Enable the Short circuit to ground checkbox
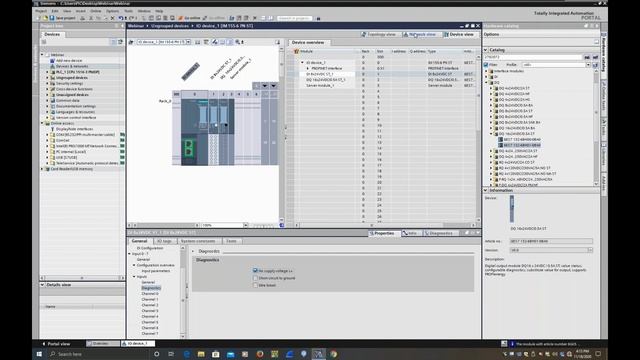Image resolution: width=640 pixels, height=360 pixels. [x=255, y=278]
